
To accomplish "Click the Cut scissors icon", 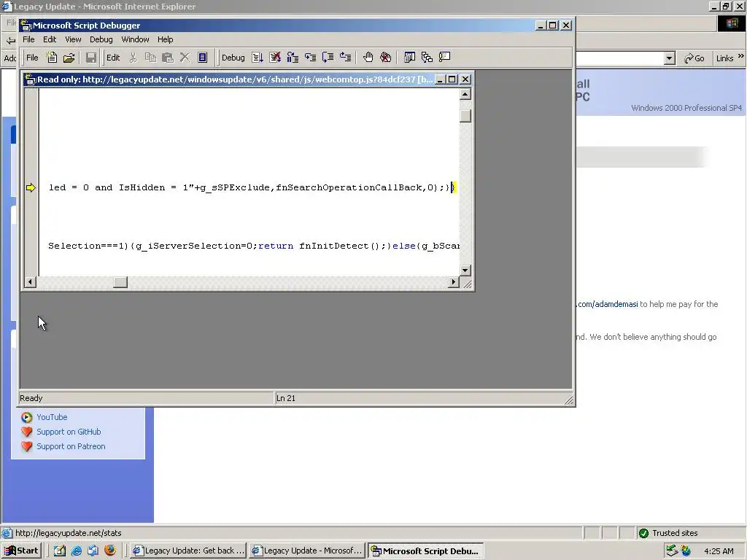I will (x=133, y=58).
